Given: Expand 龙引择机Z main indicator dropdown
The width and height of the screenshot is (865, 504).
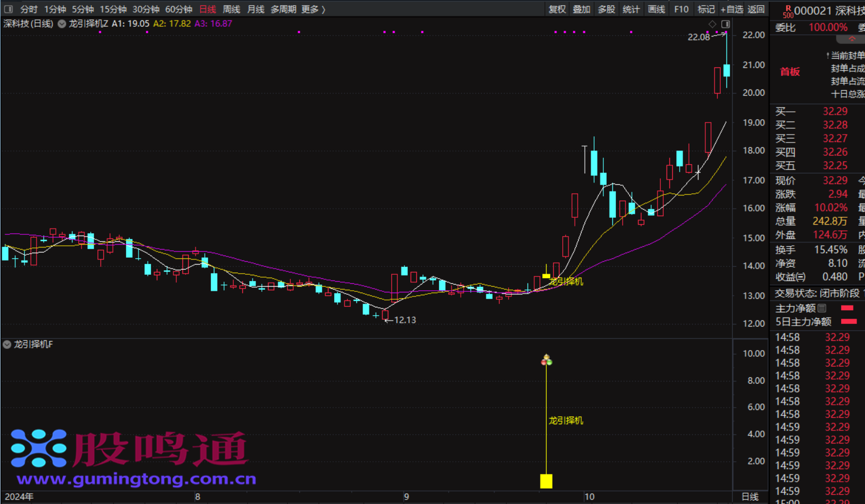Looking at the screenshot, I should pyautogui.click(x=62, y=24).
